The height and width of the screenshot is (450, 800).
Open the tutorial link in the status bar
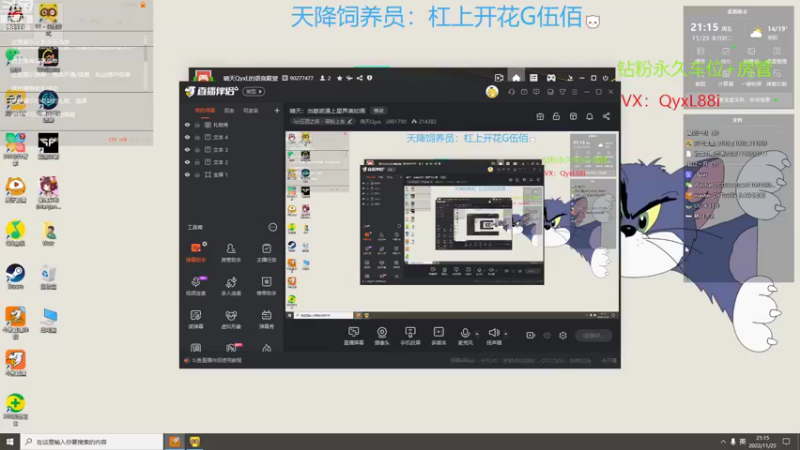pos(216,360)
